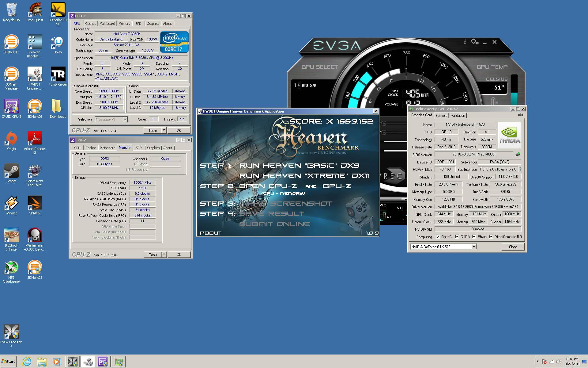Open the BioShock Infinite desktop icon
This screenshot has height=368, width=588.
(11, 240)
